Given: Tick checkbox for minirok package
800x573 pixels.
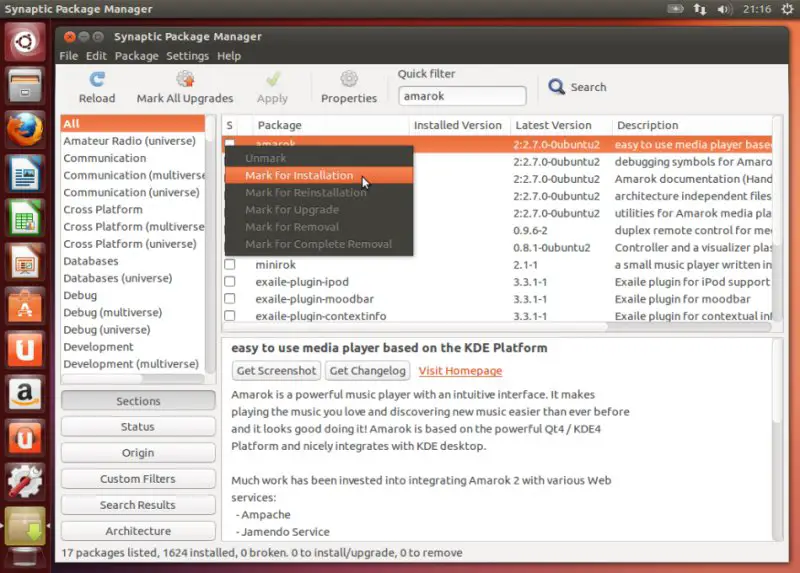Looking at the screenshot, I should click(230, 264).
